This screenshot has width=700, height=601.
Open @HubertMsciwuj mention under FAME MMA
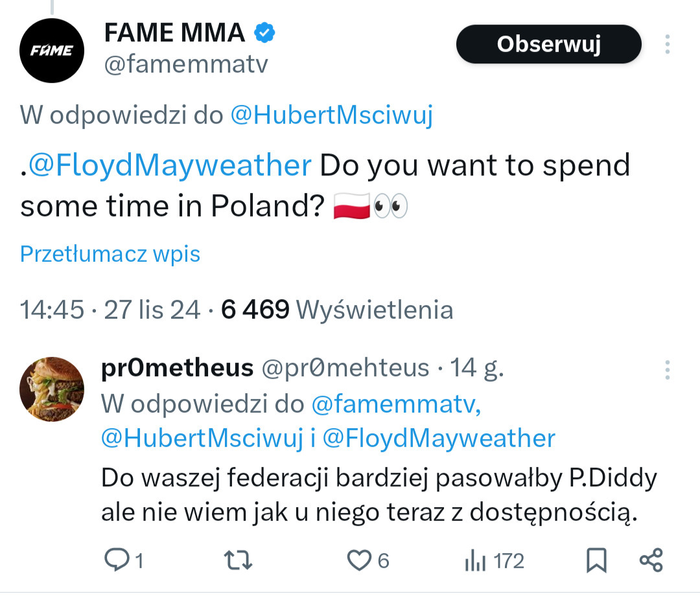click(332, 115)
